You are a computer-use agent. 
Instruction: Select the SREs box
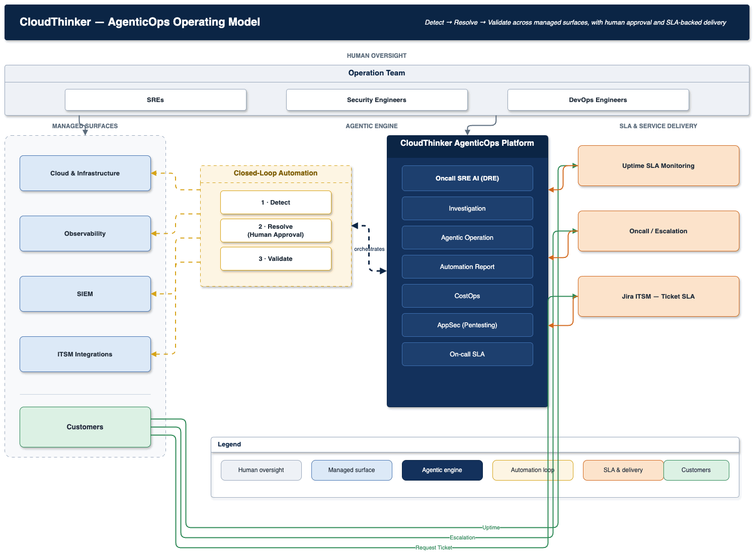click(155, 100)
